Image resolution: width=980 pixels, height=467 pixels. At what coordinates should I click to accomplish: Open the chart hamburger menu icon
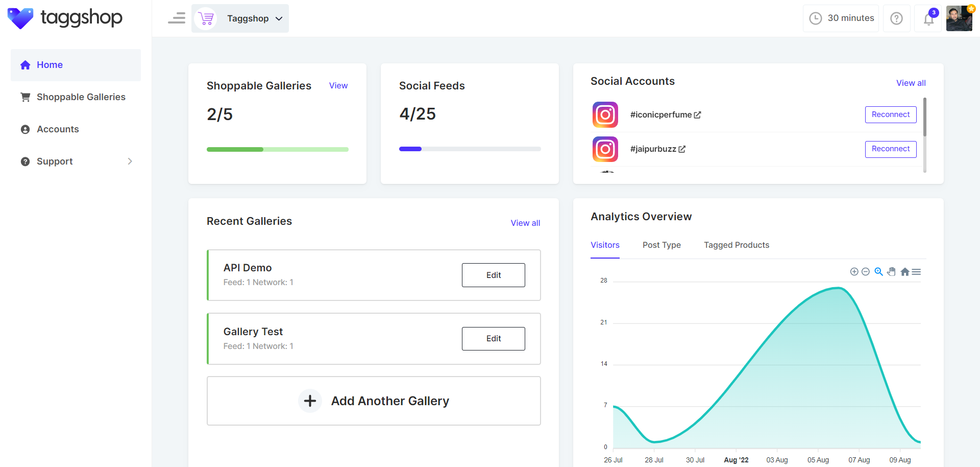point(917,271)
